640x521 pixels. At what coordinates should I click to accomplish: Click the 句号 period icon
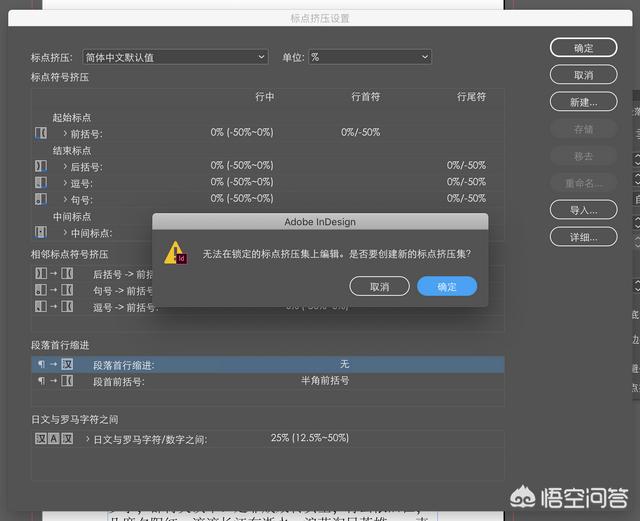[41, 199]
